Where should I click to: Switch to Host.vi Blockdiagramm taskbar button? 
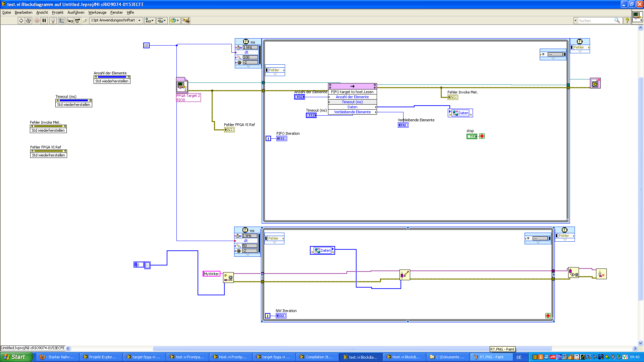[405, 357]
